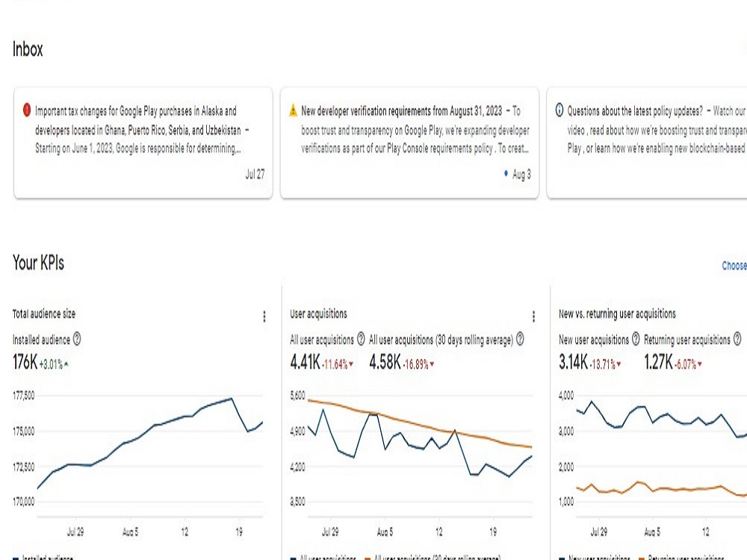Click the 176K installed audience value
This screenshot has height=560, width=747.
(25, 362)
